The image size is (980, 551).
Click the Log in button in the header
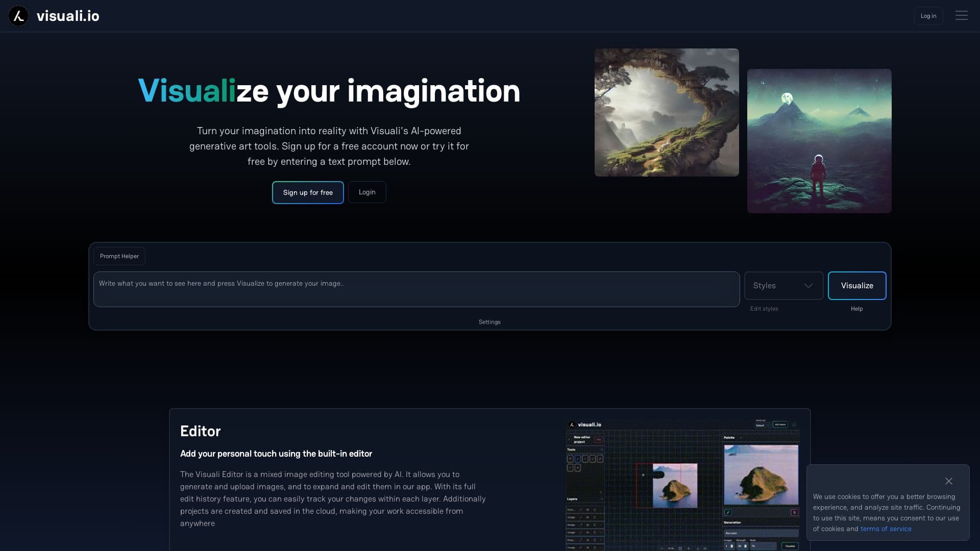click(928, 16)
